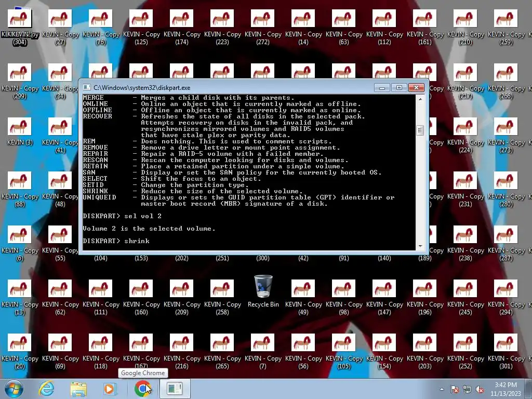This screenshot has height=399, width=532.
Task: Maximize the diskpart window
Action: pyautogui.click(x=399, y=87)
